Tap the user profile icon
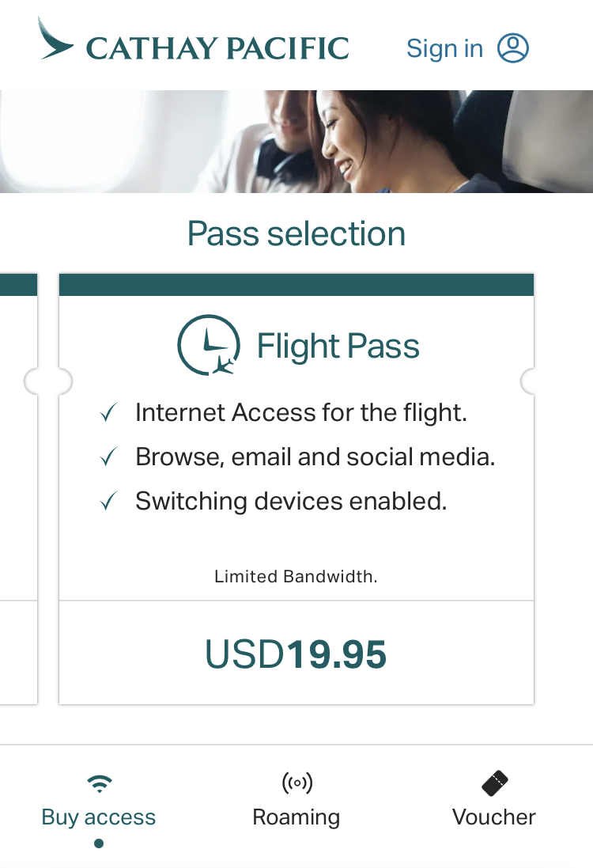The height and width of the screenshot is (868, 593). tap(512, 48)
